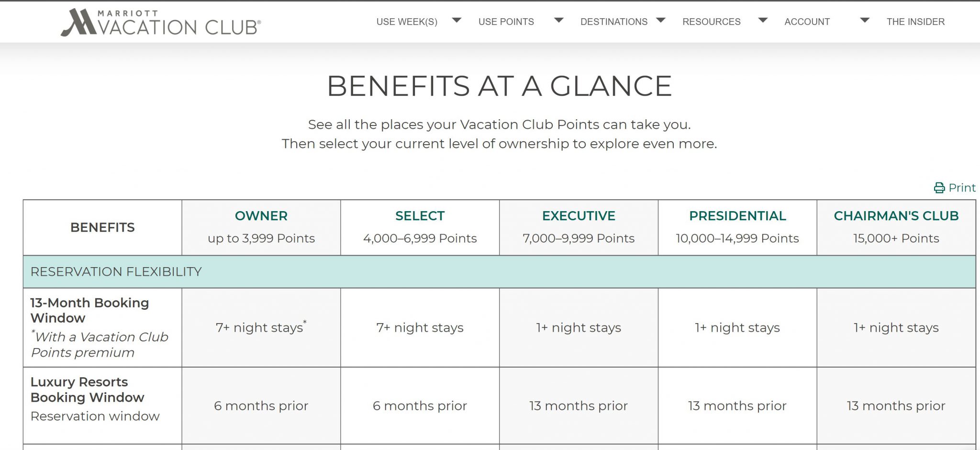
Task: Select the SELECT tier column header
Action: 420,216
